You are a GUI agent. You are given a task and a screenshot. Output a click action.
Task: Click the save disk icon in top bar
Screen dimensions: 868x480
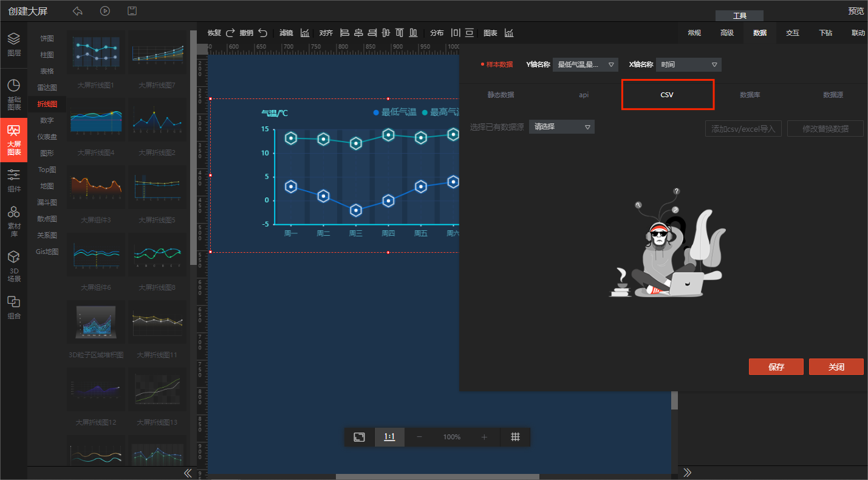(x=132, y=11)
